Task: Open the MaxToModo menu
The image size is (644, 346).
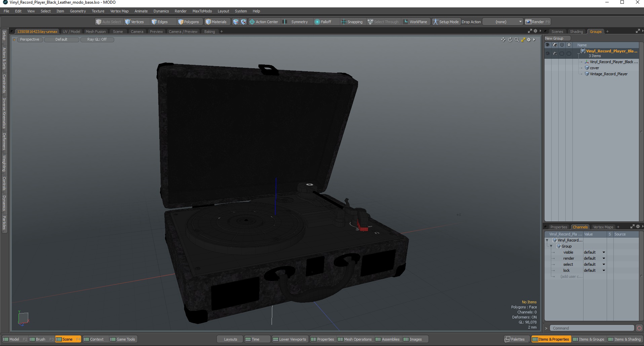Action: (x=202, y=11)
